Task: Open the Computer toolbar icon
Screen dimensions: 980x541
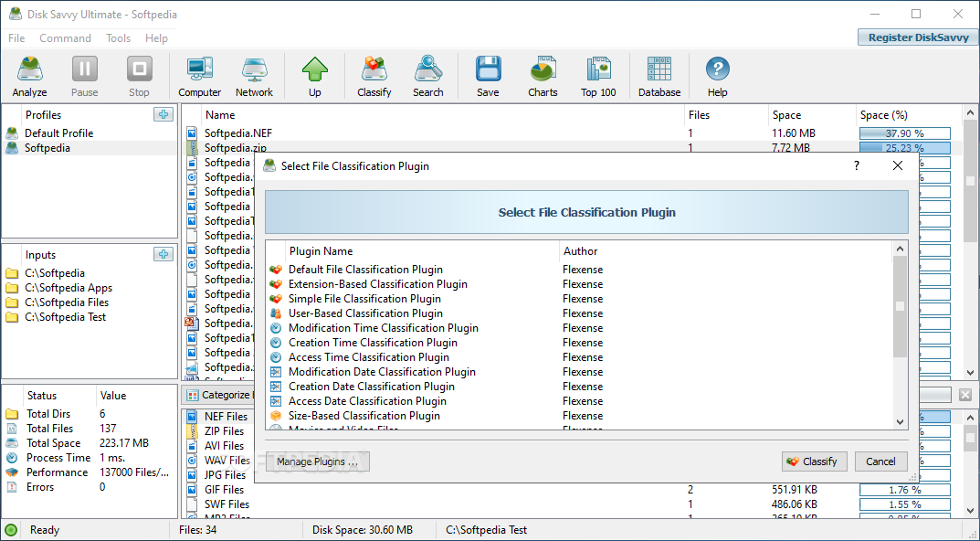Action: 199,76
